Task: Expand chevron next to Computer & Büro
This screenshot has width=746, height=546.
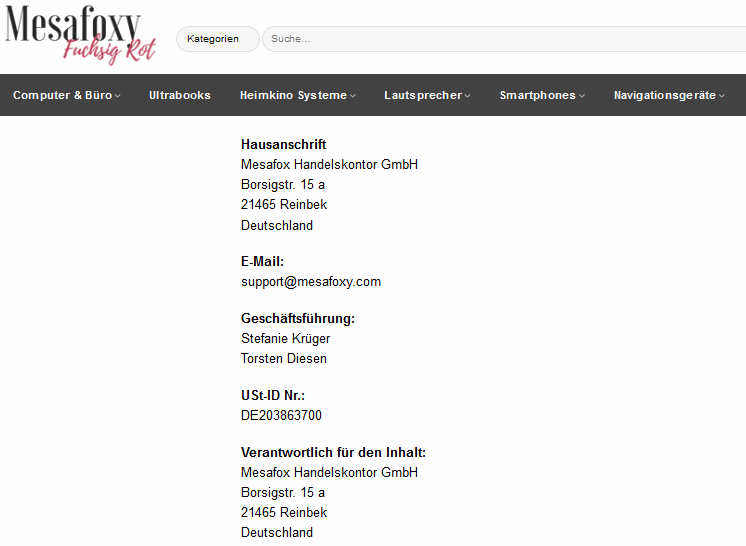Action: coord(118,96)
